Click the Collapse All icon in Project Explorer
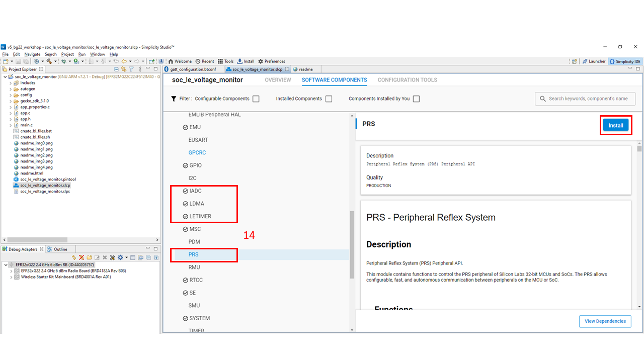Screen dimensions: 644x362 coord(116,69)
